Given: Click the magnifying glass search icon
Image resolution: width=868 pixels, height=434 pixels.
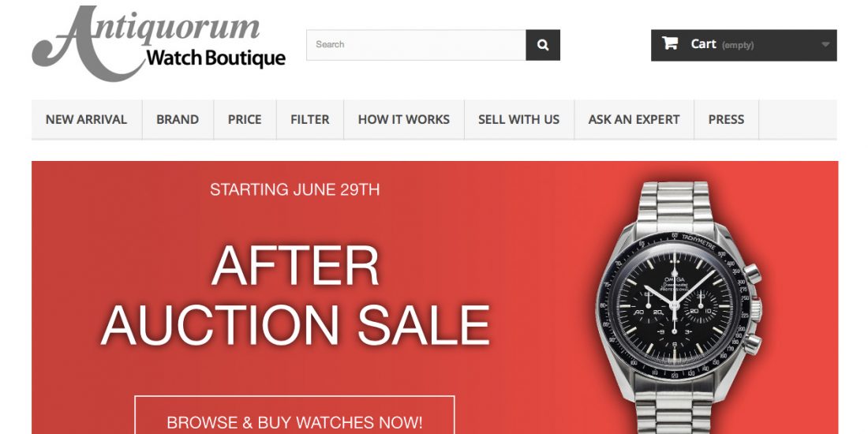Looking at the screenshot, I should 543,45.
